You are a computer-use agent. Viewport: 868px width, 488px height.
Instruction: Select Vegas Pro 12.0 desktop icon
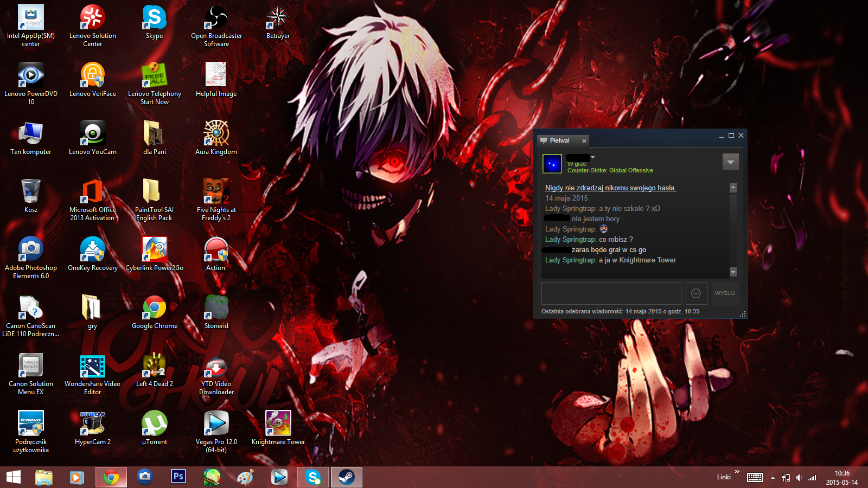[x=216, y=432]
